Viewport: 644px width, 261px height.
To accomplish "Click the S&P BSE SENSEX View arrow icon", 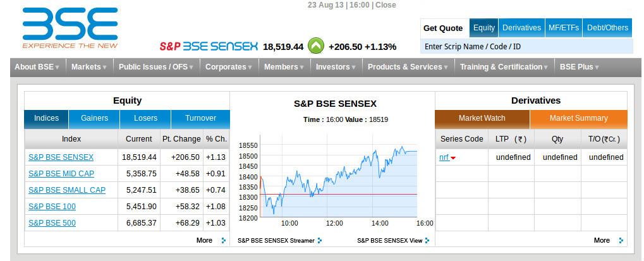I will 427,241.
